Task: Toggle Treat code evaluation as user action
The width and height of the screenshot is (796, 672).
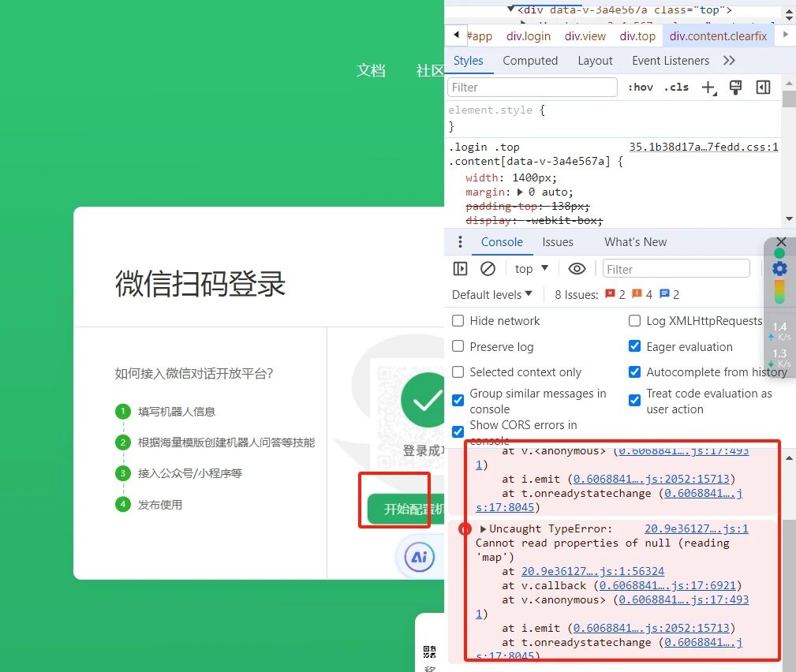Action: (634, 401)
